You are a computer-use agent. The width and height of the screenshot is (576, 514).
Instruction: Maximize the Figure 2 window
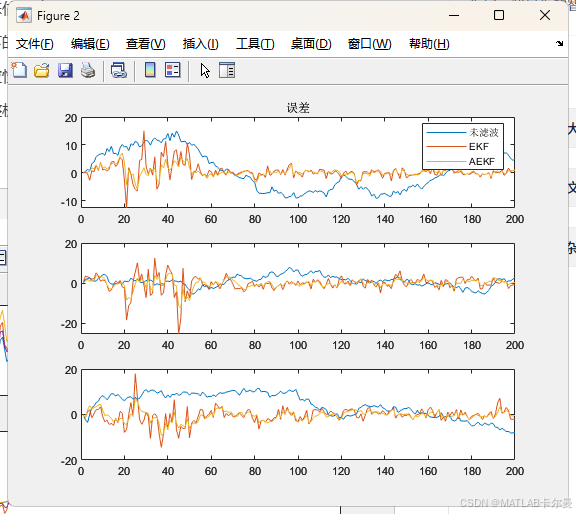point(499,15)
